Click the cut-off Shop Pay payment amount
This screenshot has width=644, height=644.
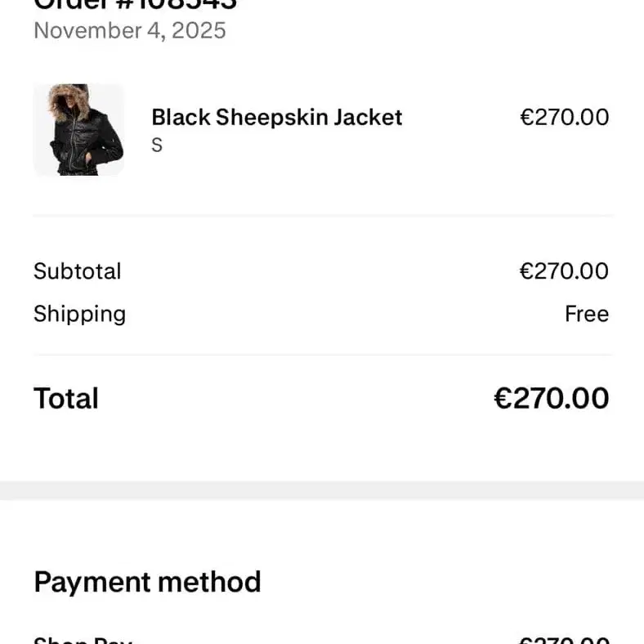564,640
